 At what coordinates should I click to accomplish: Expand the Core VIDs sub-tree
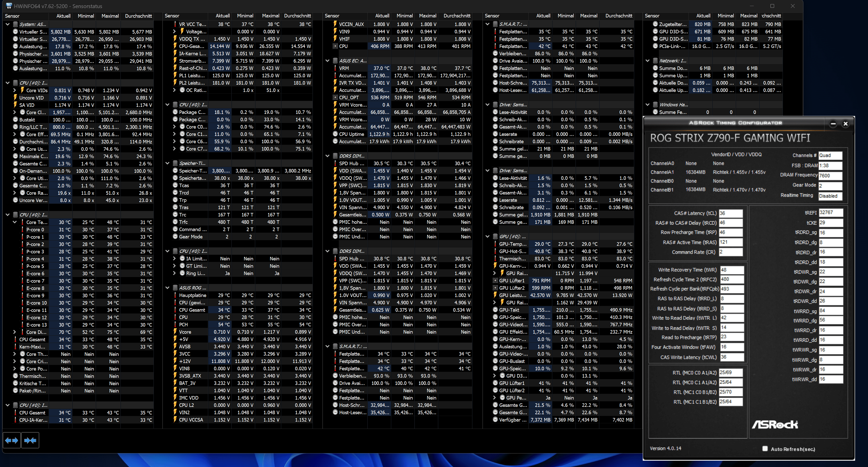[x=14, y=90]
